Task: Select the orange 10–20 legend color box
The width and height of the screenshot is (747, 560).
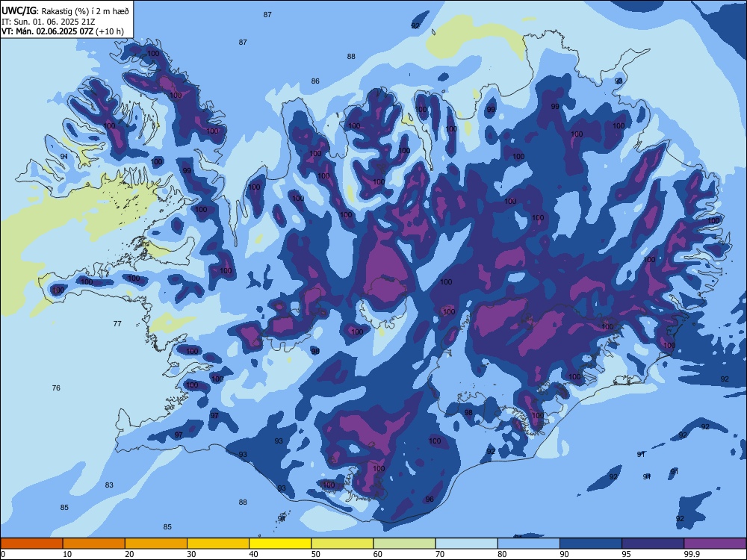Action: (94, 544)
